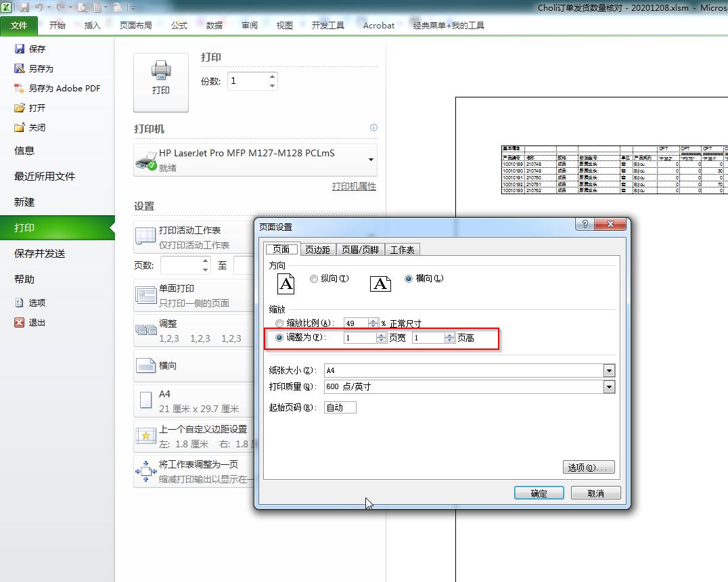Switch to the Margins tab in dialog
This screenshot has width=728, height=582.
coord(317,250)
